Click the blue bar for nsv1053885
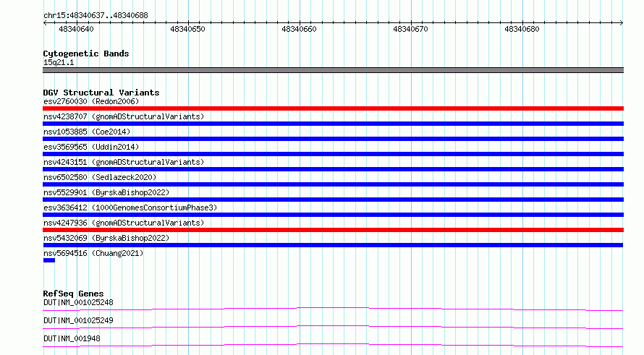The height and width of the screenshot is (355, 644). [x=333, y=139]
